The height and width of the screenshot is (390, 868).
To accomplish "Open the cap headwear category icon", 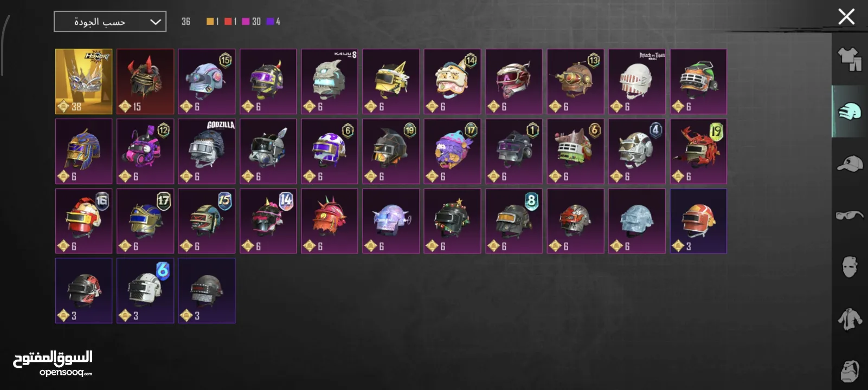I will point(850,163).
